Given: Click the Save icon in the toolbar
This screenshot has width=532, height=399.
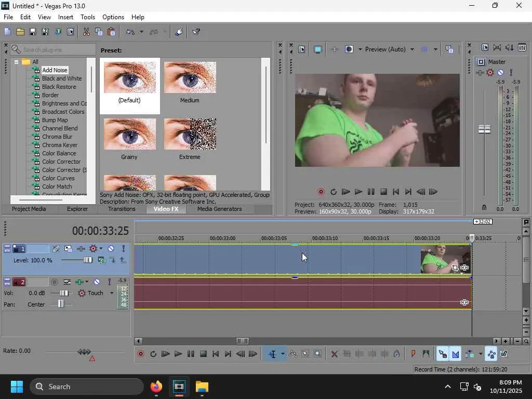Looking at the screenshot, I should pos(32,32).
